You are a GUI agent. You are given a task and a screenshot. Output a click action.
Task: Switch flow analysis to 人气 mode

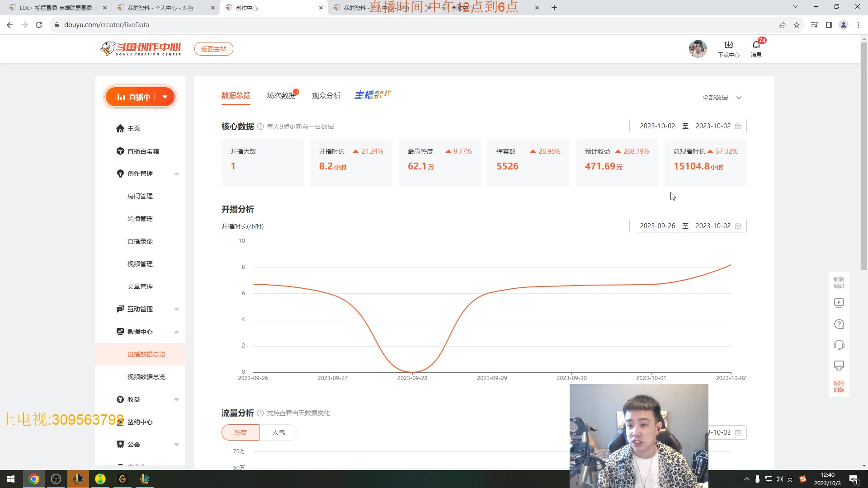(x=279, y=432)
